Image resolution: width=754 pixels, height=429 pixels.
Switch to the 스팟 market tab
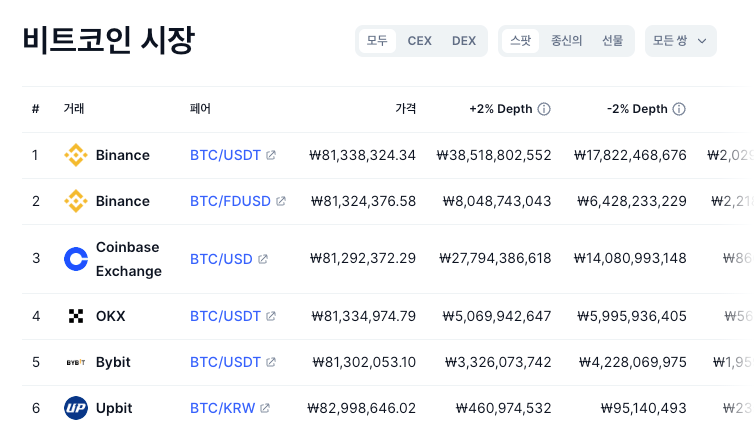(520, 41)
